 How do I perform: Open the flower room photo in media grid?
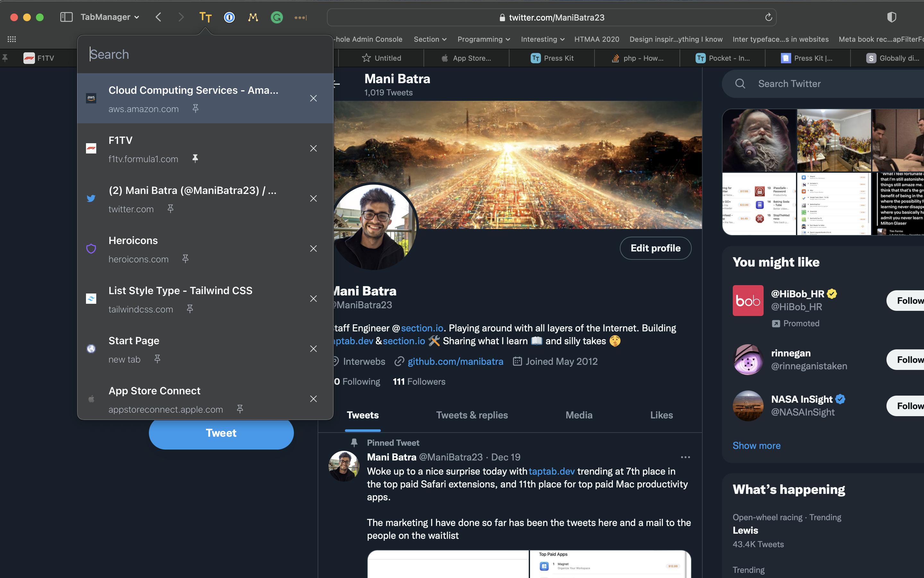coord(834,141)
